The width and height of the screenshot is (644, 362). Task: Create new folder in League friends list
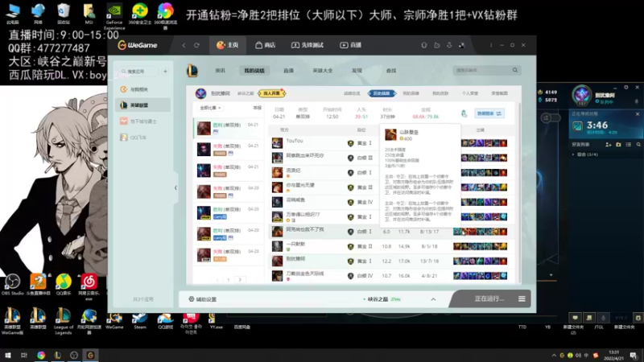(x=618, y=145)
